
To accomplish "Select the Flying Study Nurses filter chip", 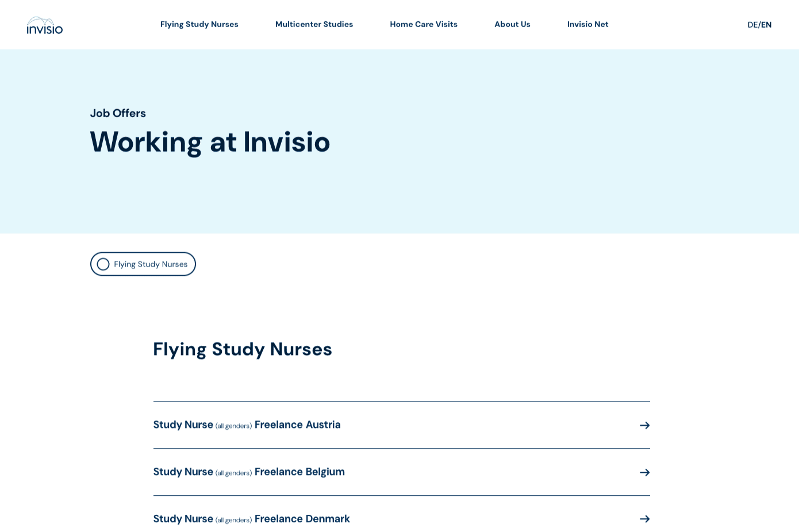I will pyautogui.click(x=143, y=264).
